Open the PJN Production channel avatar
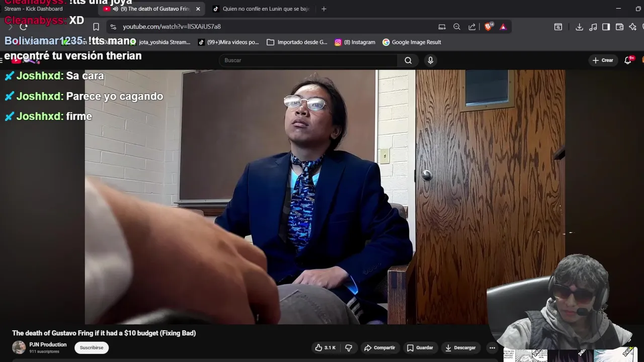This screenshot has height=362, width=644. tap(19, 347)
